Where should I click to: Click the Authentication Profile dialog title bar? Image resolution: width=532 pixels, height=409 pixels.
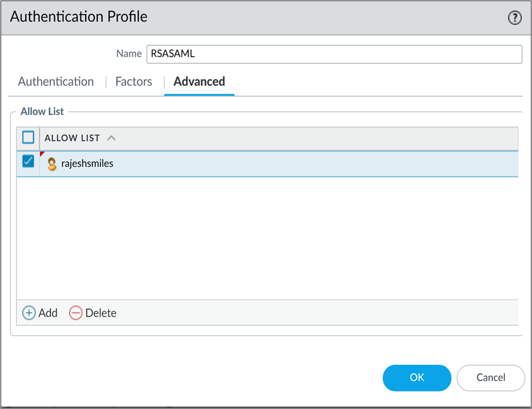pos(242,17)
